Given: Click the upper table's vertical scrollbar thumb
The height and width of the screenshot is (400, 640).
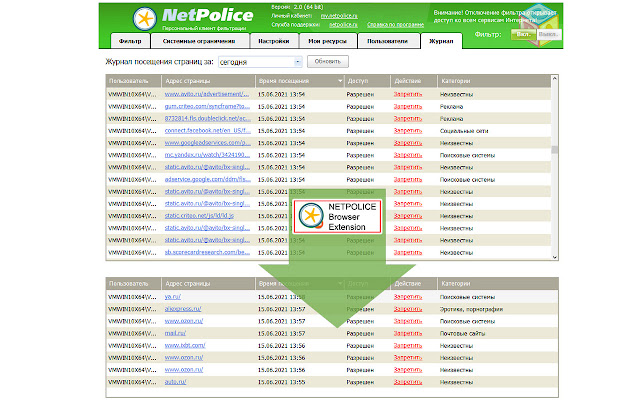Looking at the screenshot, I should pyautogui.click(x=554, y=149).
